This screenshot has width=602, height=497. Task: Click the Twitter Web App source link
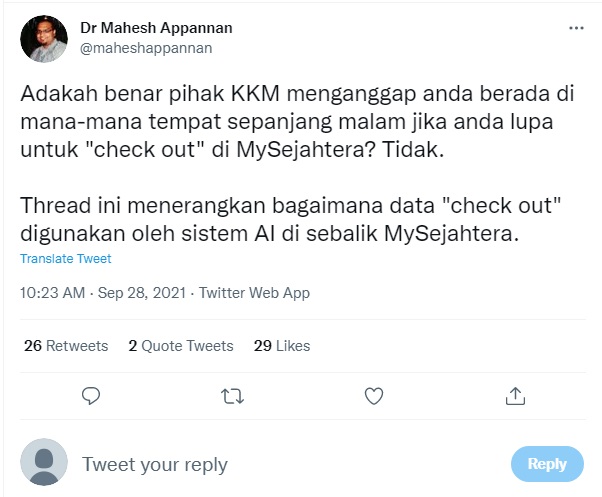(x=254, y=293)
